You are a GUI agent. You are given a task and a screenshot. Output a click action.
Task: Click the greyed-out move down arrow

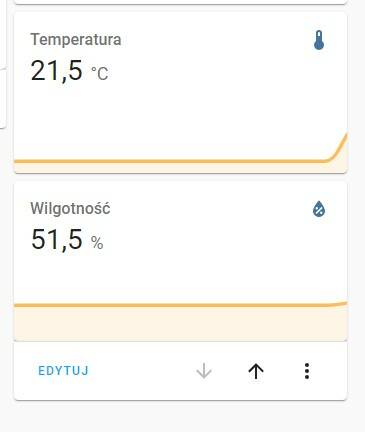(x=204, y=371)
